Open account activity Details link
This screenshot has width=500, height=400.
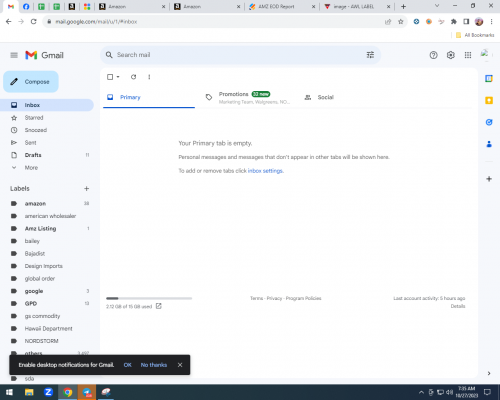458,306
